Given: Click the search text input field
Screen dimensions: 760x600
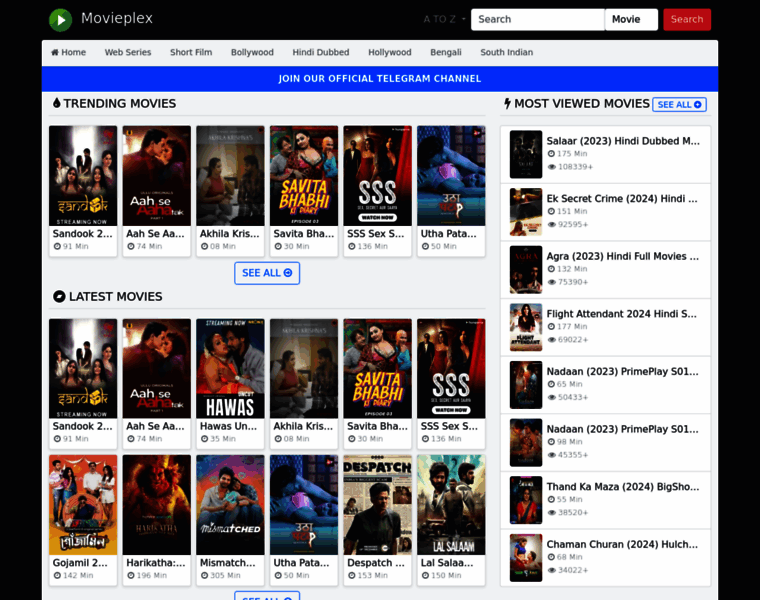Looking at the screenshot, I should pyautogui.click(x=537, y=19).
